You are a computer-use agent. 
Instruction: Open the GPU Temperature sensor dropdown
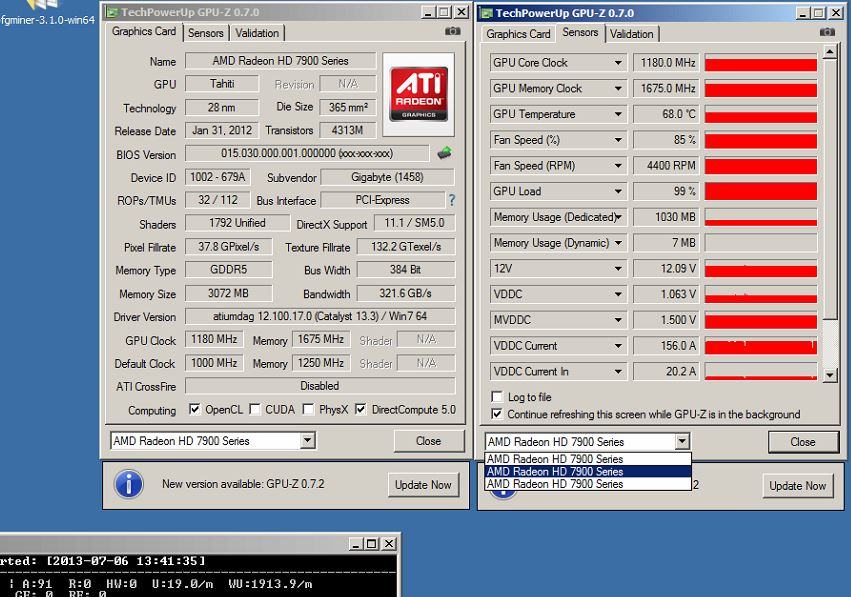tap(618, 114)
